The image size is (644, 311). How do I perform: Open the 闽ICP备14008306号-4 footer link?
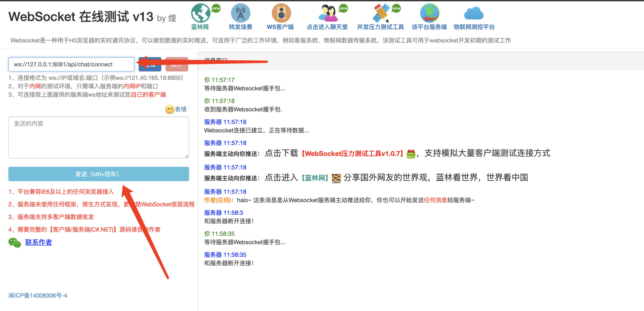tap(38, 296)
